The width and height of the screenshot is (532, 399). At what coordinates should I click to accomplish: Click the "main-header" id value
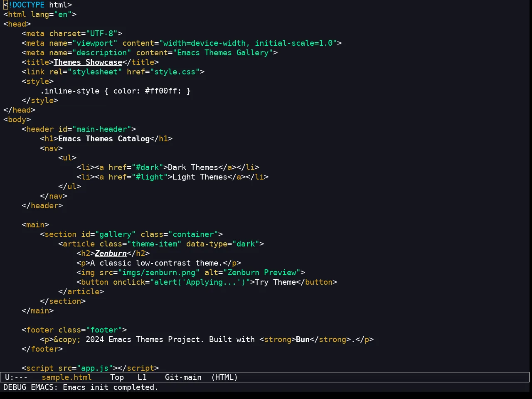(x=102, y=129)
